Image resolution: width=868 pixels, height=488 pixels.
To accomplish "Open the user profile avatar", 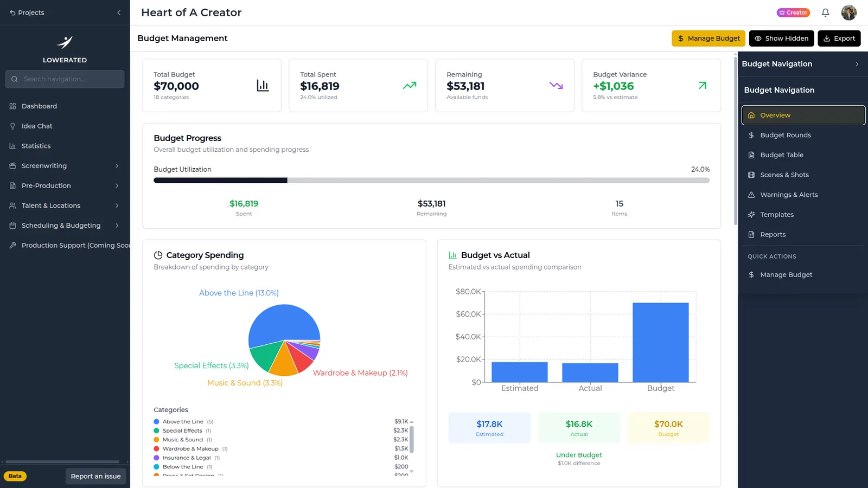I will point(849,12).
